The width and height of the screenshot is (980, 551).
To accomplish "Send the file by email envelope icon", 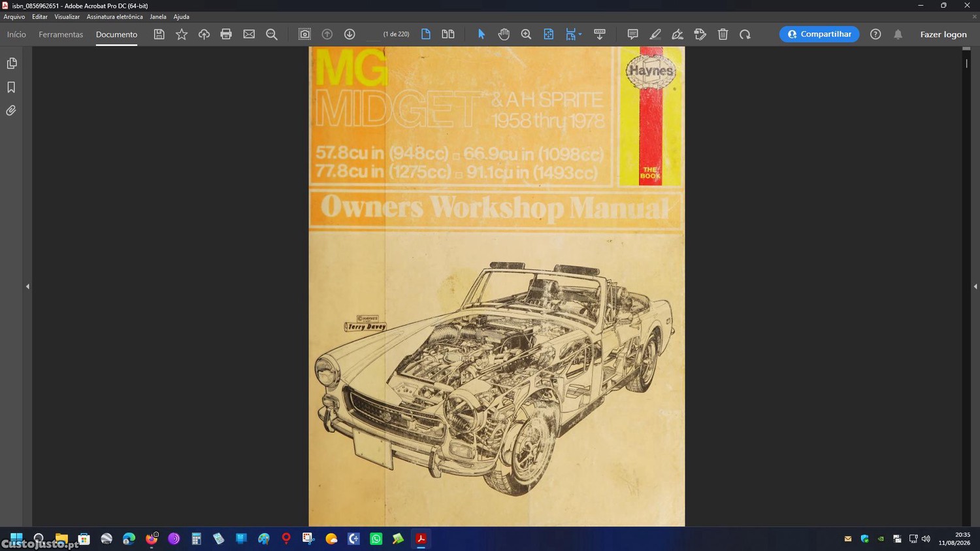I will point(249,34).
